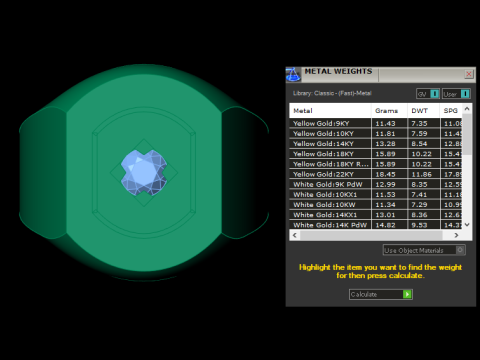Select the White Gold:14KX1 row

(x=376, y=215)
